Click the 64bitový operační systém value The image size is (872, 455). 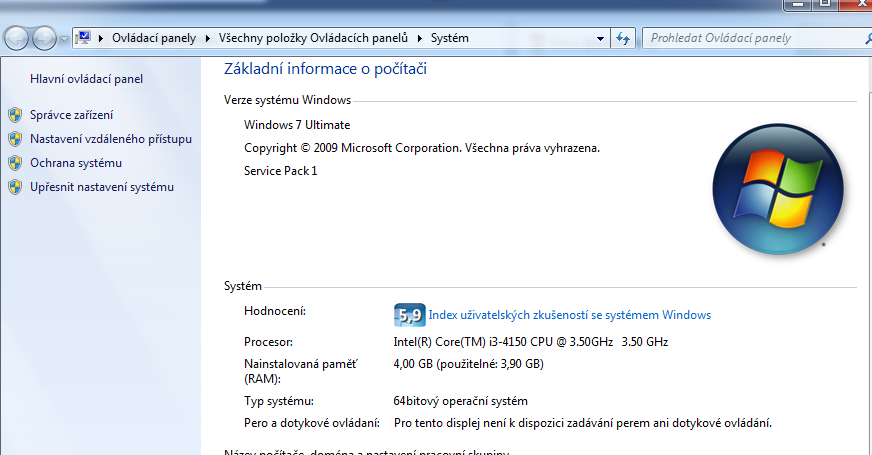point(460,401)
